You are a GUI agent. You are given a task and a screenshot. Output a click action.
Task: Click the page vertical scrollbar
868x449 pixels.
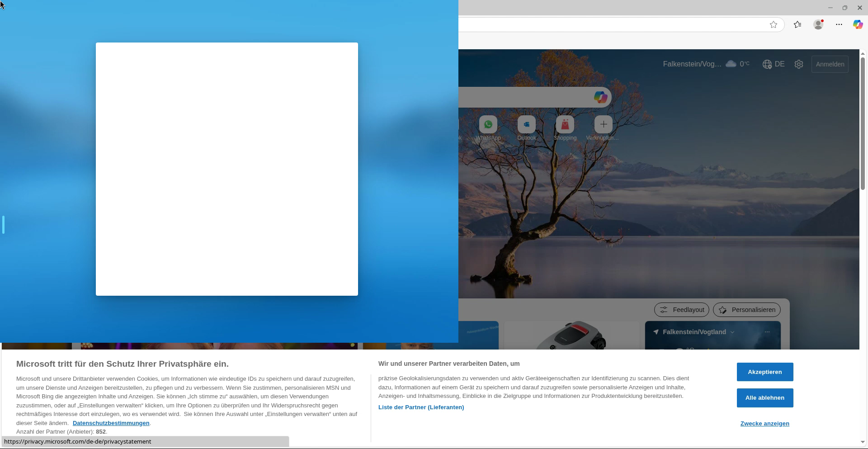pos(863,122)
